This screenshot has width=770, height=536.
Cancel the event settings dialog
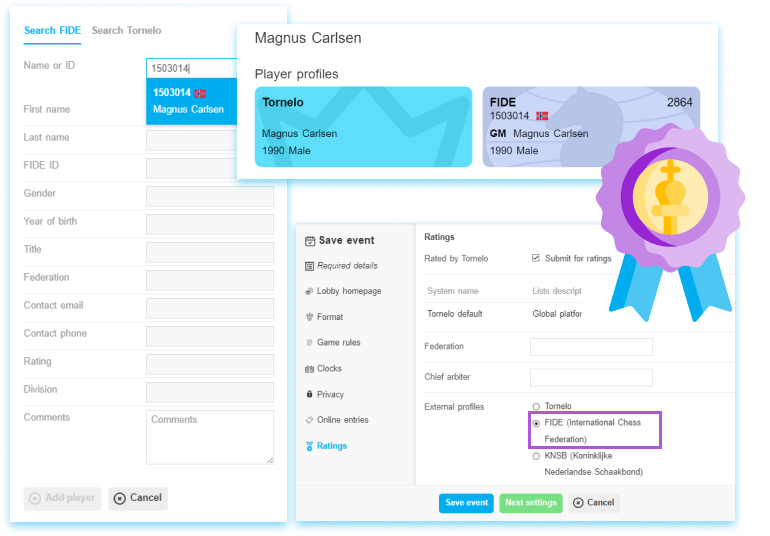tap(594, 503)
